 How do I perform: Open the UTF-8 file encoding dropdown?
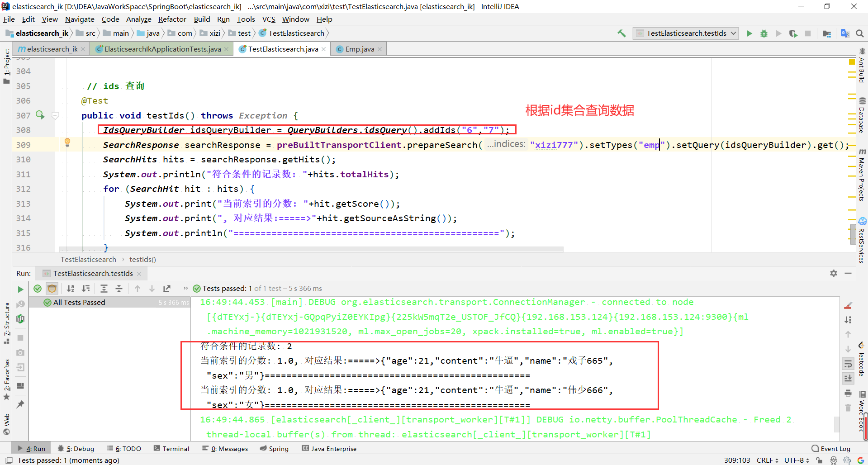(x=796, y=460)
